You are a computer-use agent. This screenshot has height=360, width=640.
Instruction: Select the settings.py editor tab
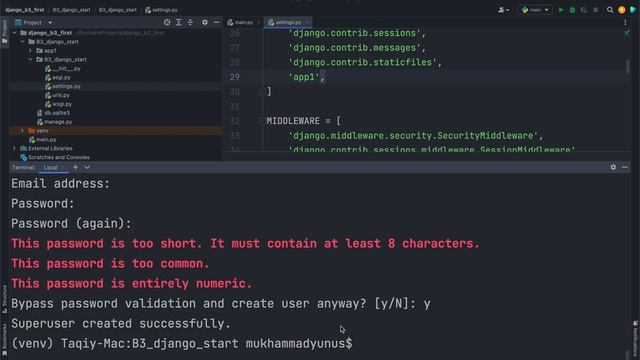tap(288, 22)
